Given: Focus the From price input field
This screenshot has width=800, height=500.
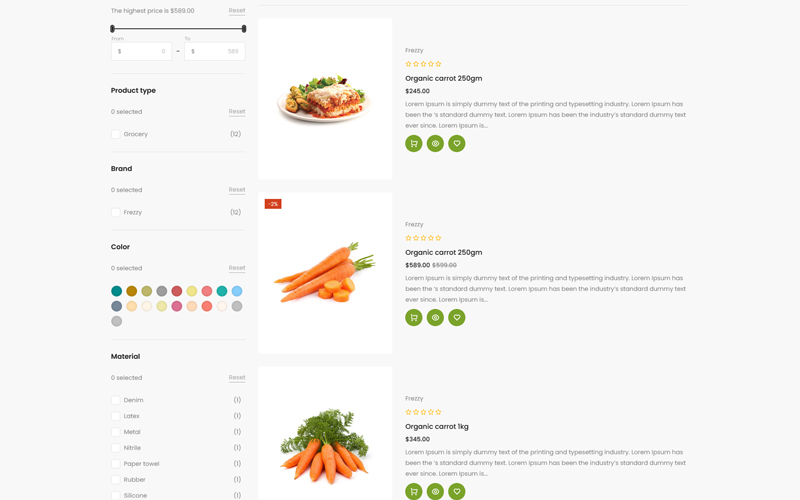Looking at the screenshot, I should pos(142,51).
